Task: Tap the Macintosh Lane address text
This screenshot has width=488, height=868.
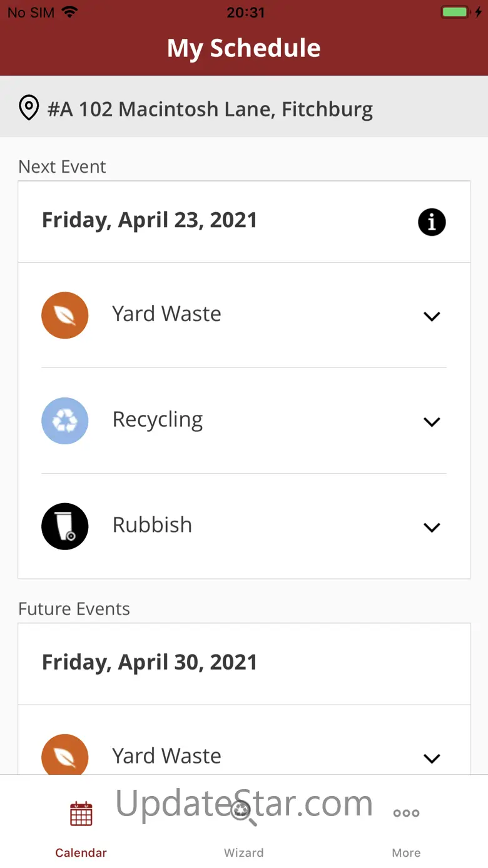Action: (x=210, y=109)
